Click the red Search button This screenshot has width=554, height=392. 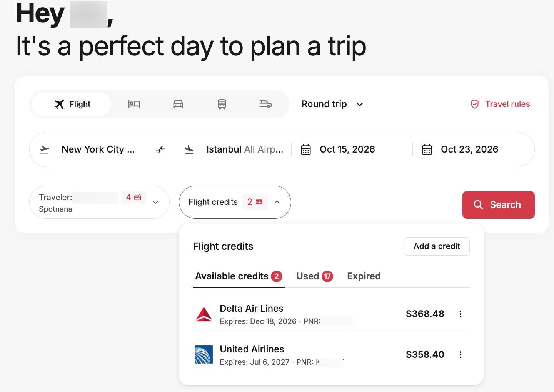pos(498,205)
